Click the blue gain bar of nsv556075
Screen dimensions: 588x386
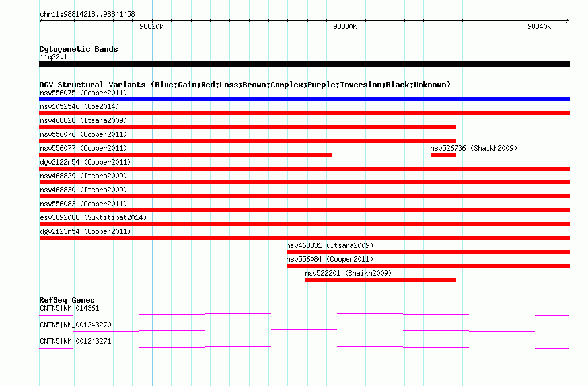pyautogui.click(x=304, y=99)
